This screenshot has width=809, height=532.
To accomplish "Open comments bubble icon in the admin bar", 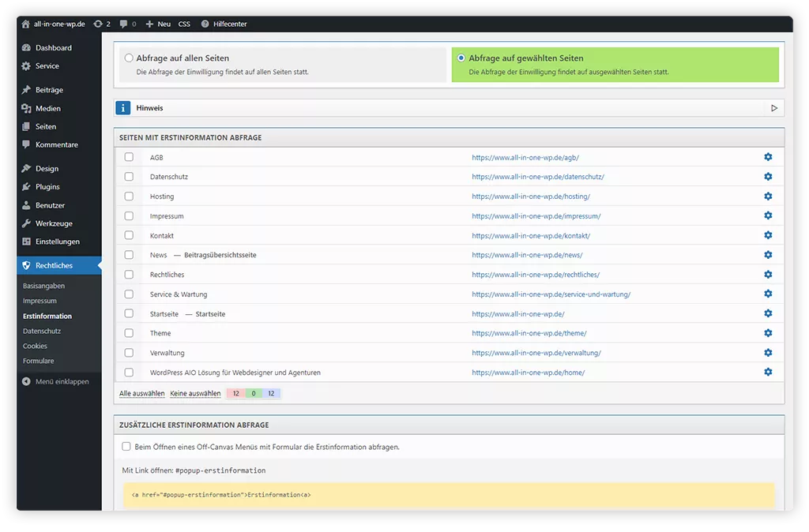I will tap(123, 24).
